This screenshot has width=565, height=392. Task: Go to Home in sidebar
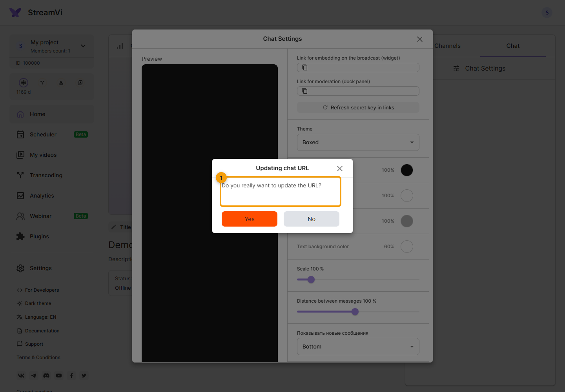52,114
